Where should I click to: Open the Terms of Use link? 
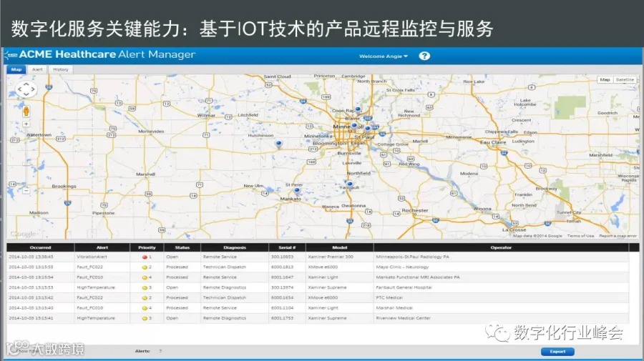[x=580, y=236]
